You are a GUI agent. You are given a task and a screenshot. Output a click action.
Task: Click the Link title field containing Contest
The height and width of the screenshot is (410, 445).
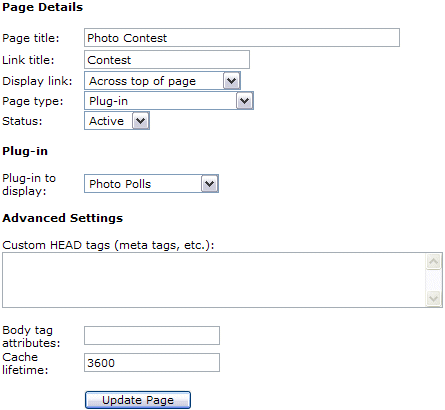(x=167, y=60)
